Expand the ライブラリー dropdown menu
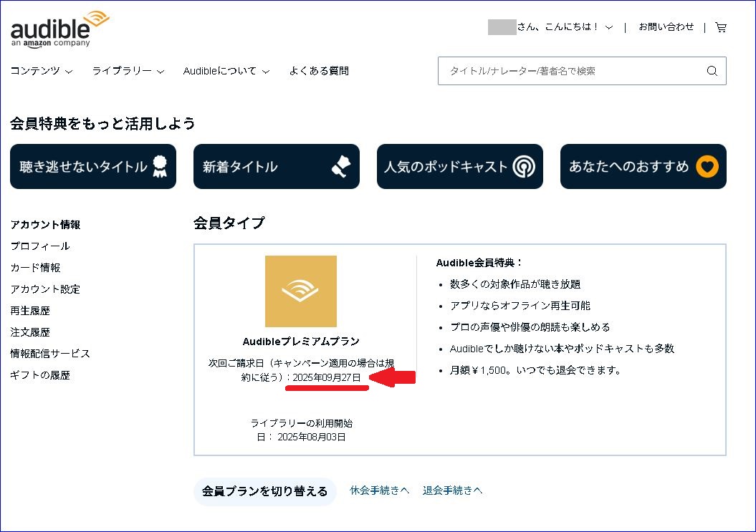 tap(128, 71)
